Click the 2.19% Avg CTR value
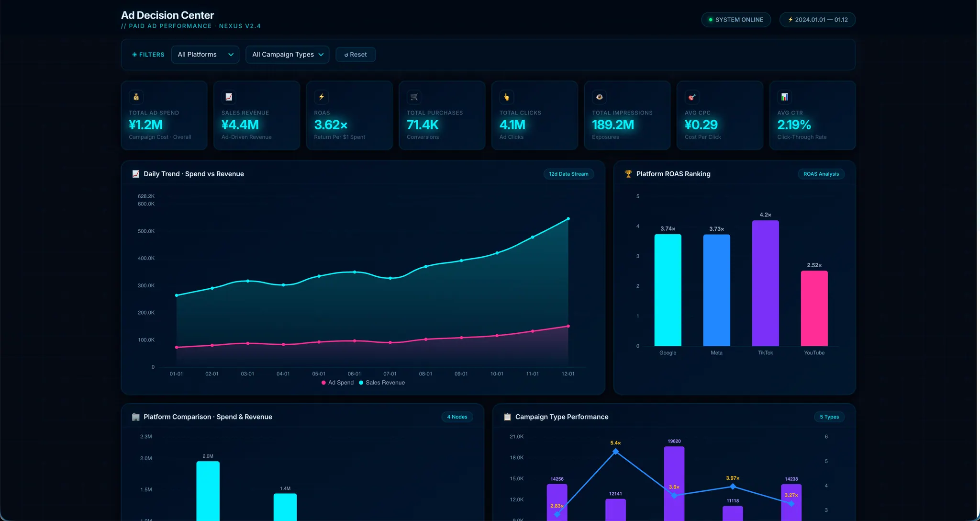This screenshot has height=521, width=980. [794, 125]
